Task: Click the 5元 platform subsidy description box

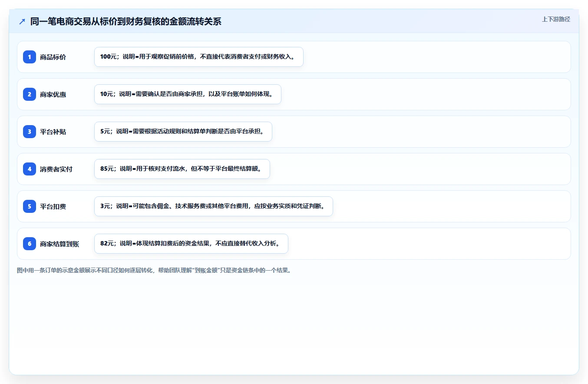Action: click(183, 132)
